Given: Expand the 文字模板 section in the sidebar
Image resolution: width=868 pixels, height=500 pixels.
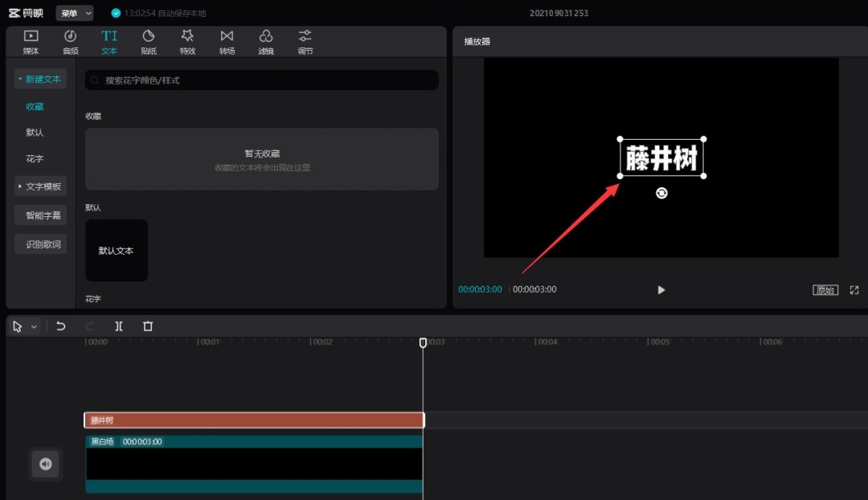Looking at the screenshot, I should point(43,186).
